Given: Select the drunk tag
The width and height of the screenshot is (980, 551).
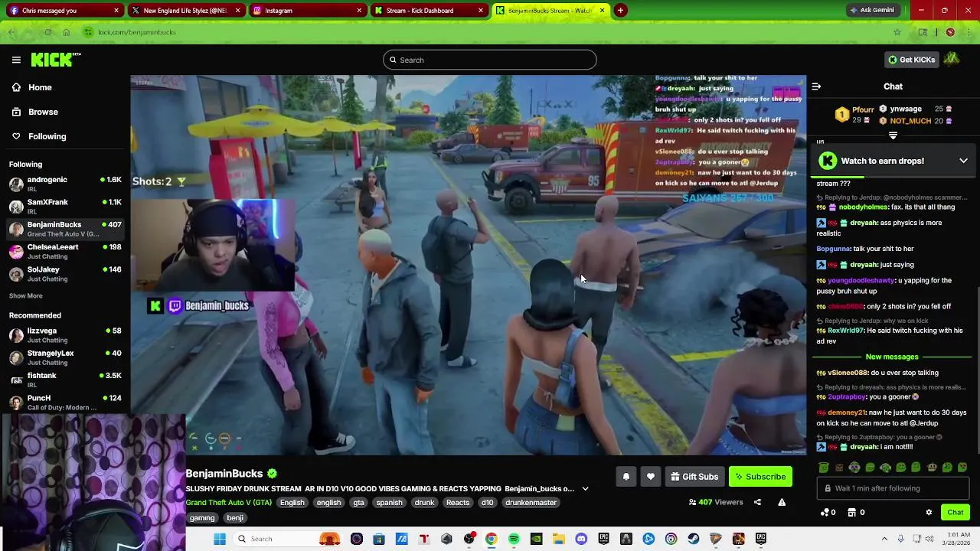Looking at the screenshot, I should click(x=424, y=502).
